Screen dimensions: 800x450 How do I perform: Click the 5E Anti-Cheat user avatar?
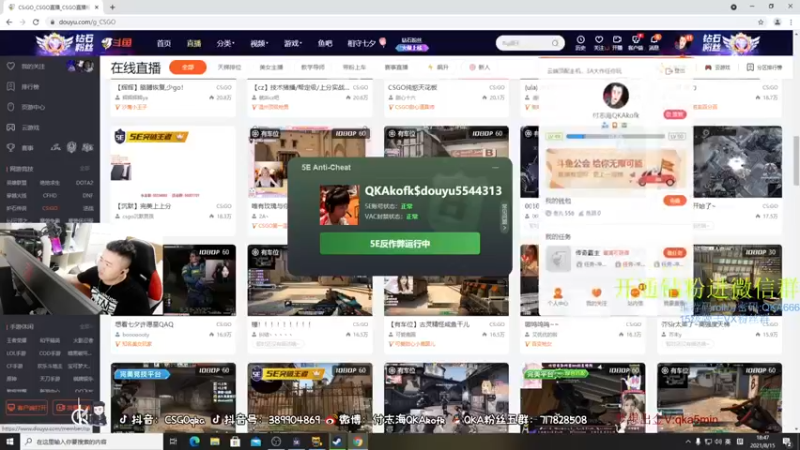click(x=339, y=205)
